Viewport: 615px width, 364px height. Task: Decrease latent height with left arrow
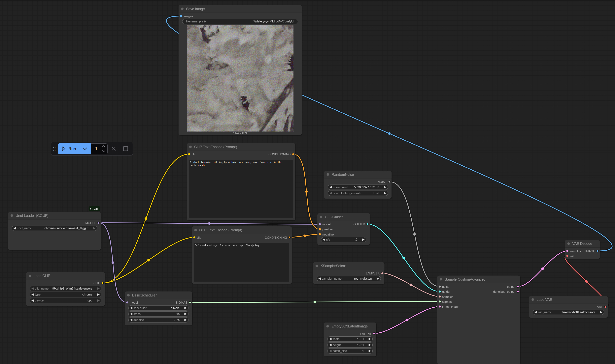point(330,345)
